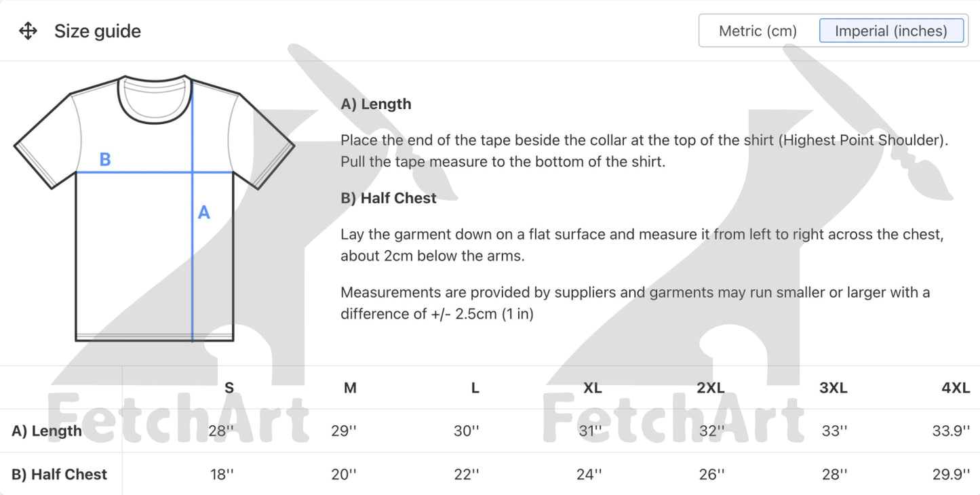The image size is (980, 495).
Task: Click the 4XL size column header
Action: (x=955, y=388)
